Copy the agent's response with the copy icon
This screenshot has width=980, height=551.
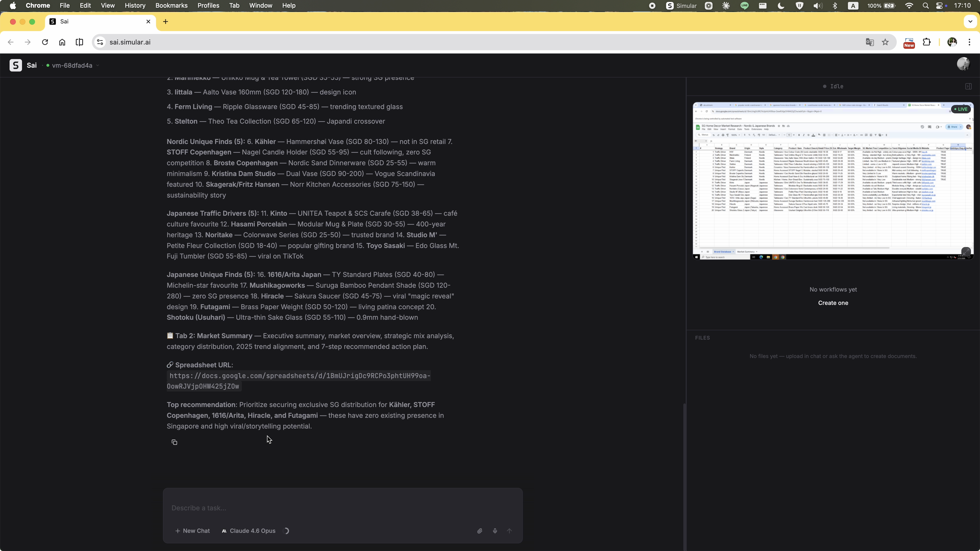click(174, 442)
